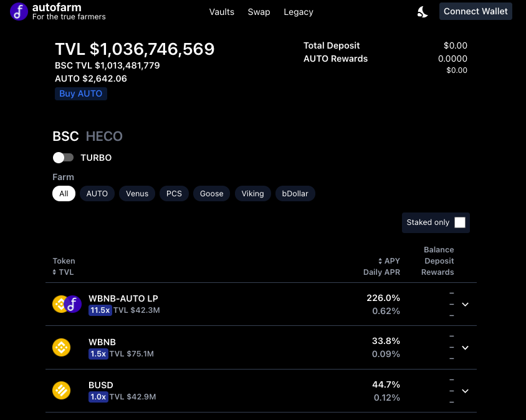Switch to the BSC network tab
526x420 pixels.
(x=66, y=136)
